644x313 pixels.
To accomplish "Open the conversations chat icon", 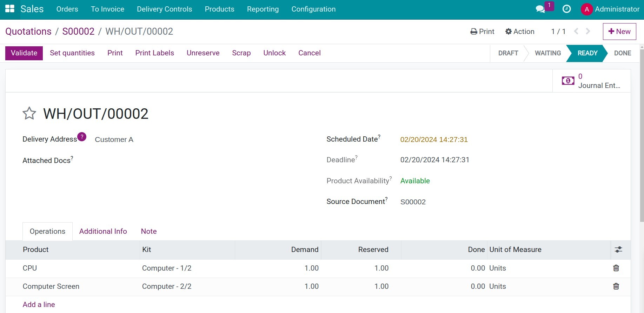I will 540,9.
